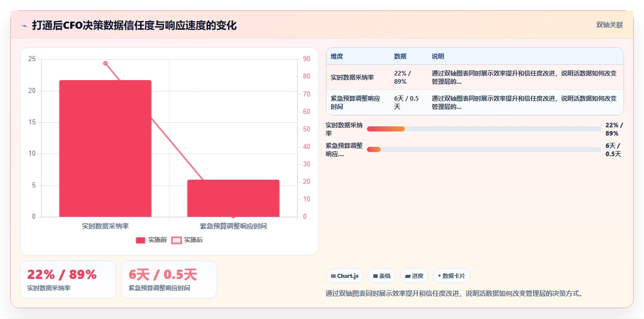Click the 紧急预算调整响应 progress bar
This screenshot has height=319, width=644.
[484, 149]
